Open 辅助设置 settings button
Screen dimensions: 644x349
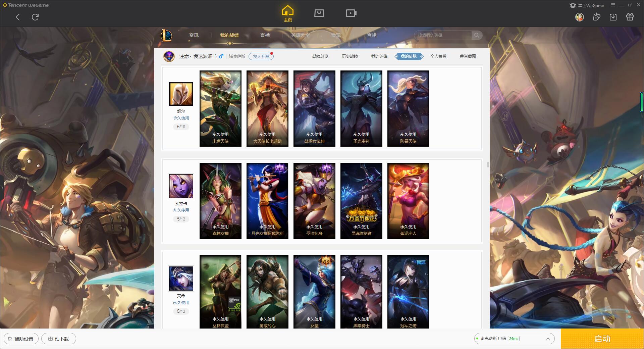tap(21, 339)
